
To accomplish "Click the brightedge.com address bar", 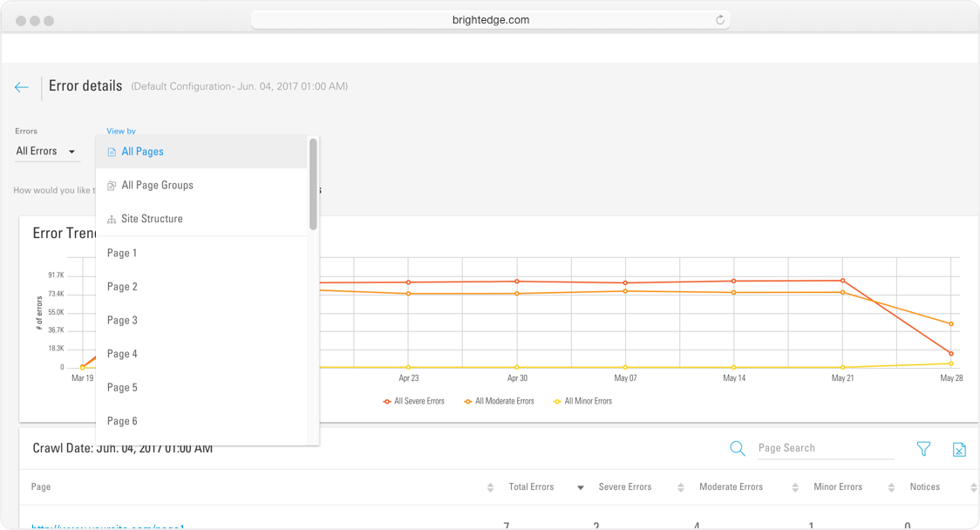I will tap(490, 20).
